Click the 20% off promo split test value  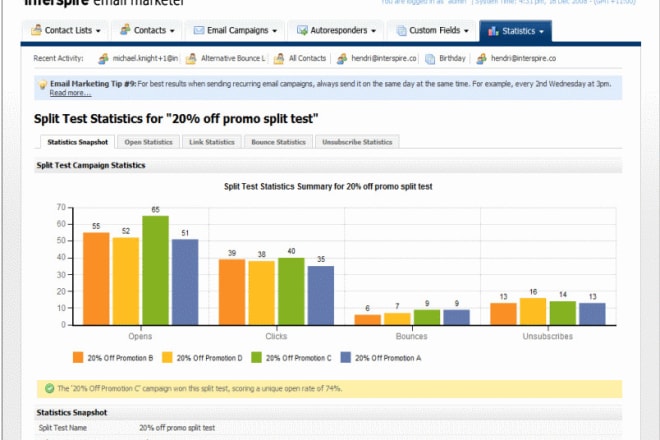coord(177,428)
